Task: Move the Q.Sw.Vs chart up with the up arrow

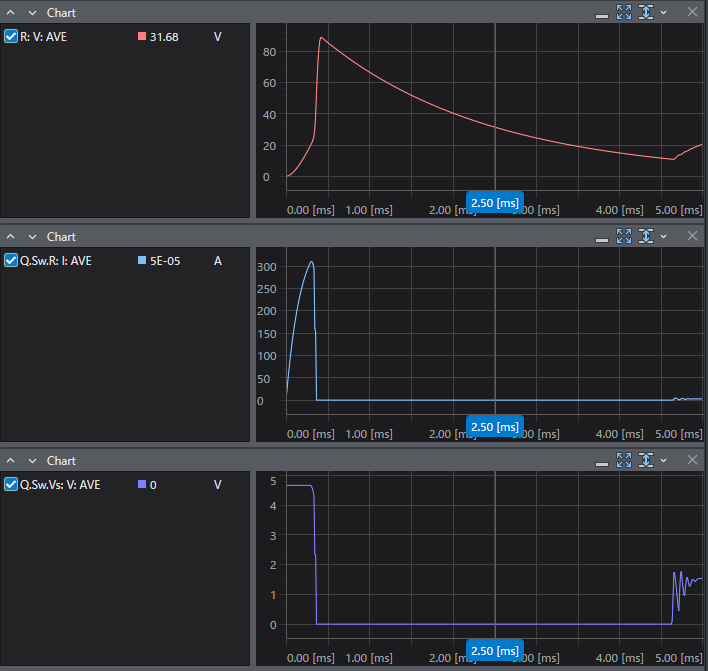Action: (x=11, y=461)
